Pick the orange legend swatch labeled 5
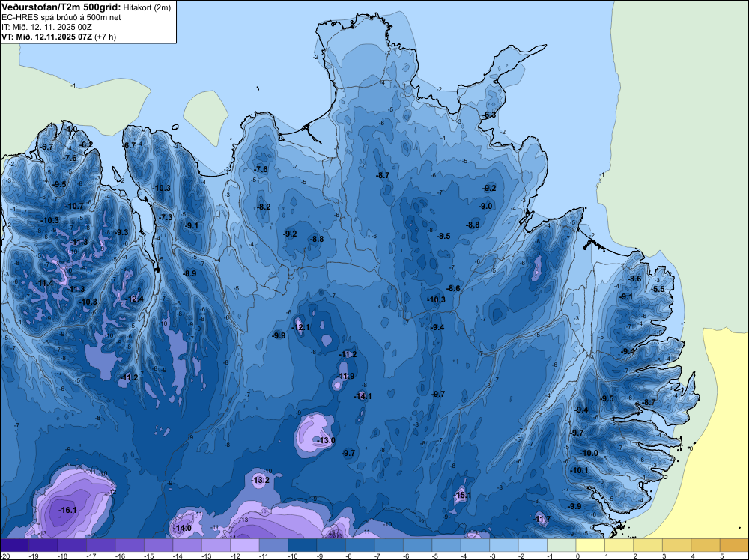Viewport: 749px width, 560px height. coord(735,545)
